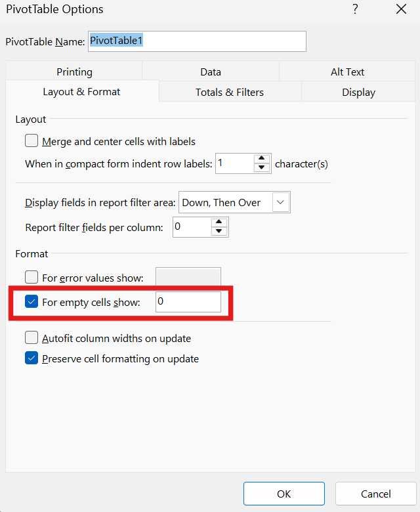
Task: Open the Totals & Filters tab
Action: [230, 93]
